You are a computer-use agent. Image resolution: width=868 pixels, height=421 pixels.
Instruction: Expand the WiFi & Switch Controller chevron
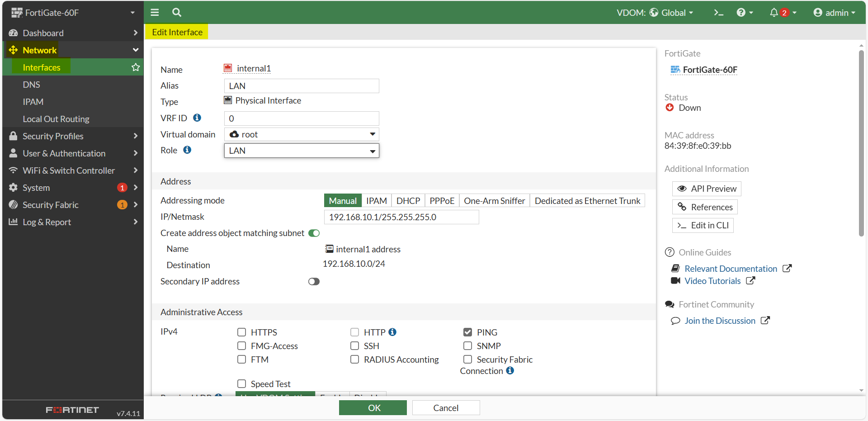pos(136,170)
